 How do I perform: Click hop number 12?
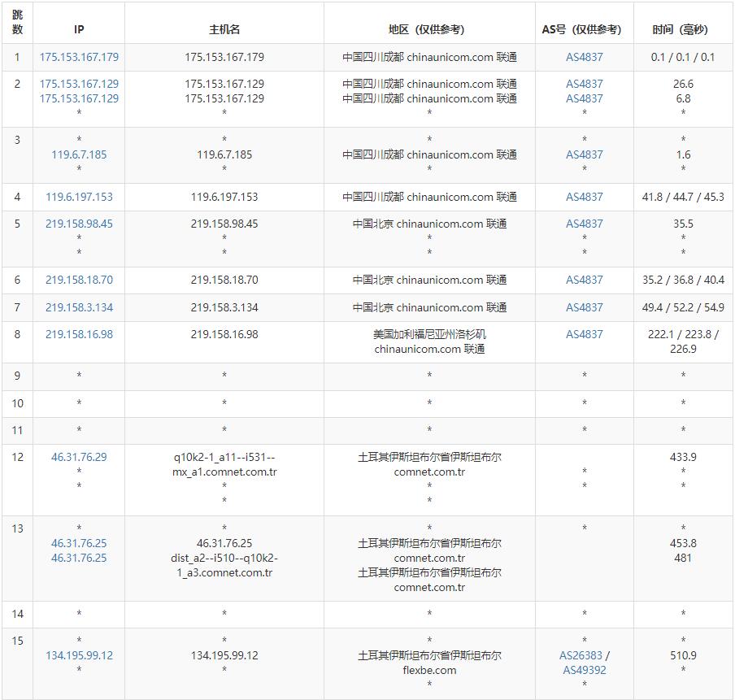[17, 457]
